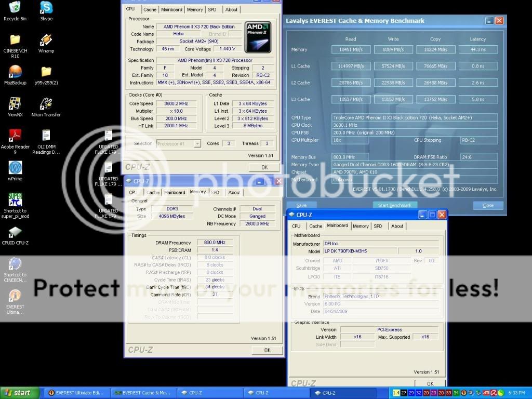Screen dimensions: 532x399
Task: Click the orange info tray icon
Action: [x=463, y=393]
